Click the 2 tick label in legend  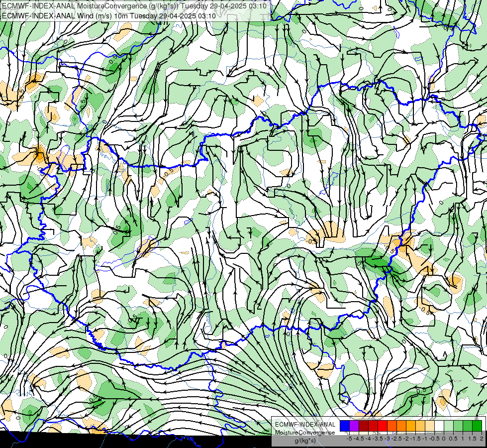click(x=482, y=439)
